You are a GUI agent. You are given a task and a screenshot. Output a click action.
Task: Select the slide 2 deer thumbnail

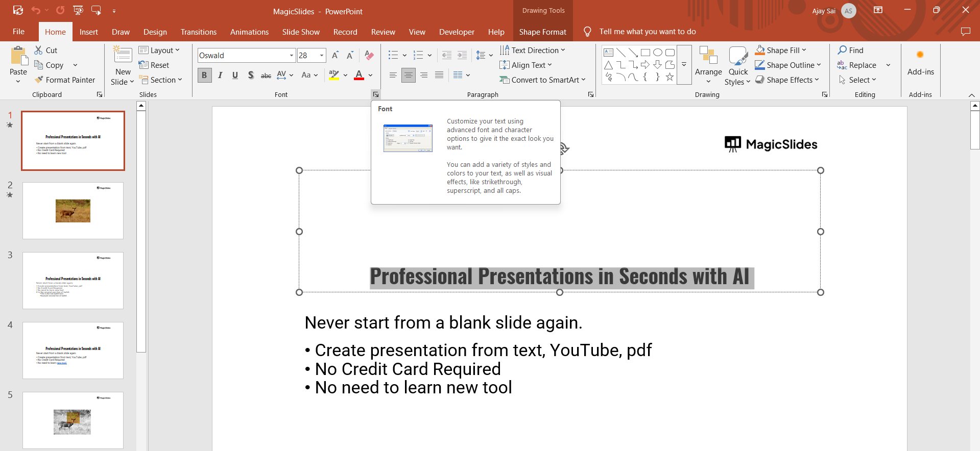click(x=73, y=211)
